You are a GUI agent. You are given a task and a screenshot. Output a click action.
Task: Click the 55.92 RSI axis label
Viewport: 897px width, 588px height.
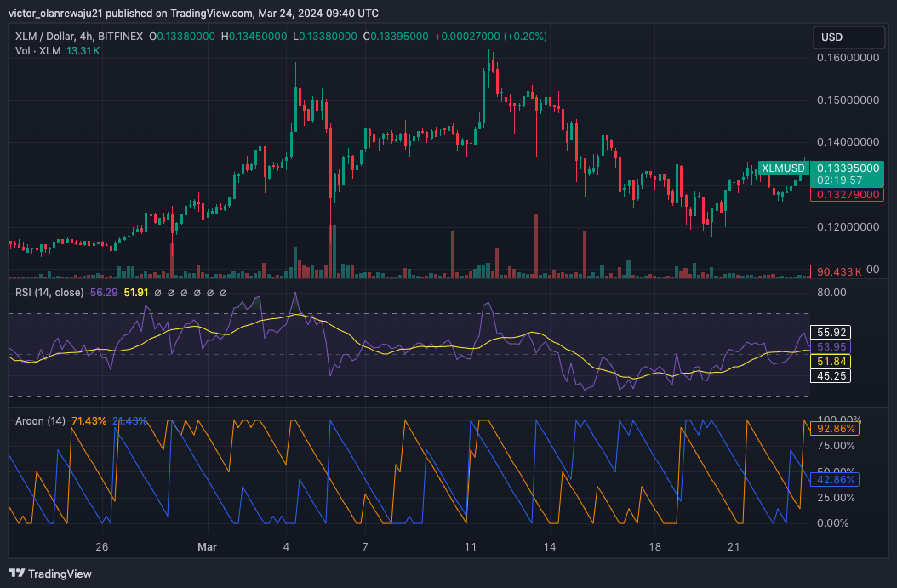[832, 333]
